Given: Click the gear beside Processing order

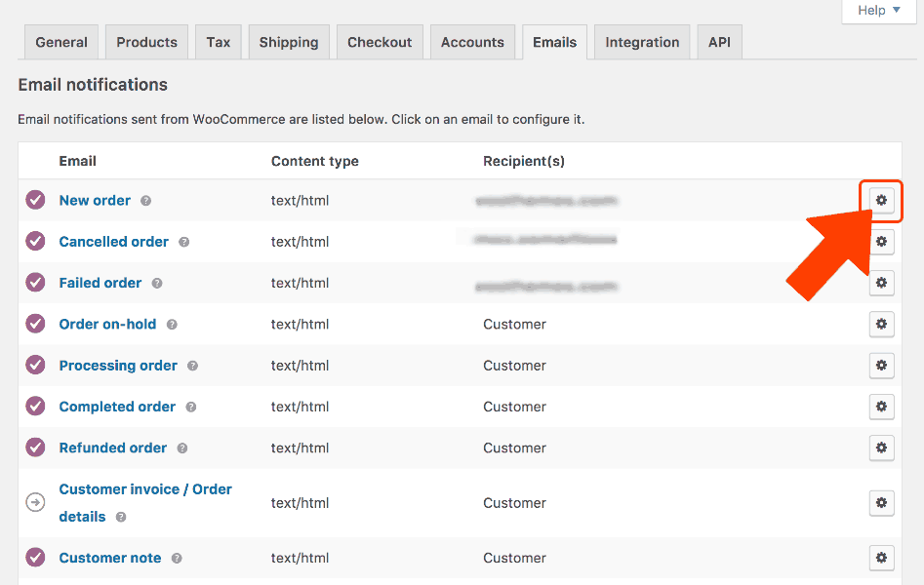Looking at the screenshot, I should (881, 366).
